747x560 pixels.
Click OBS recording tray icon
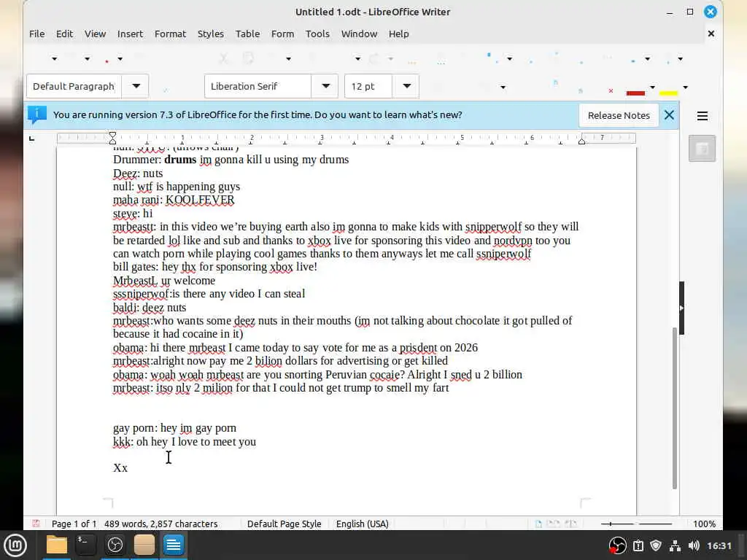617,545
